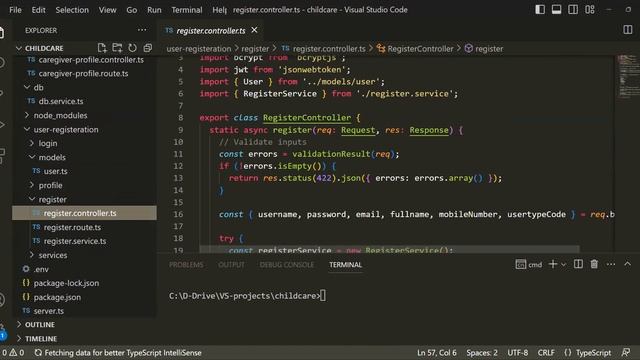This screenshot has height=360, width=640.
Task: Open the View menu
Action: [x=107, y=10]
